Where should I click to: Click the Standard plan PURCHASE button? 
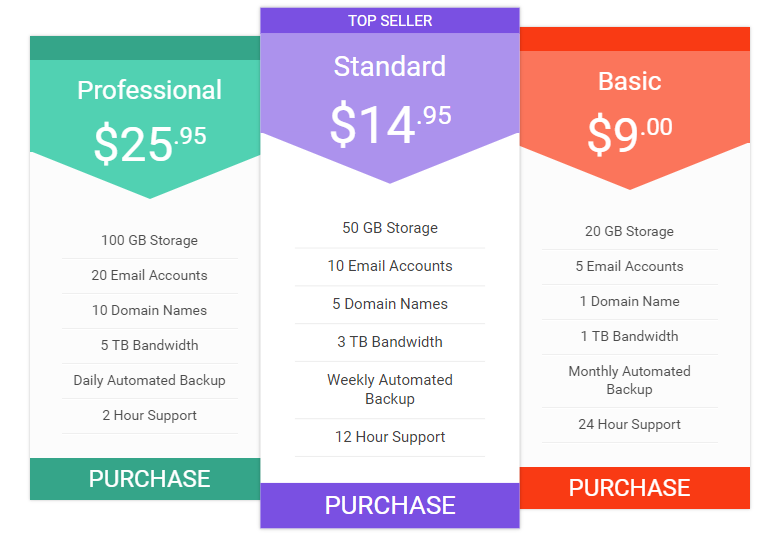point(390,505)
